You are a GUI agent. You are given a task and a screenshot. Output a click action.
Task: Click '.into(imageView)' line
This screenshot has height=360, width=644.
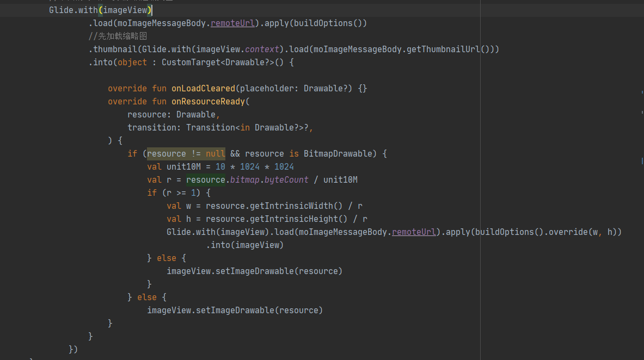[245, 245]
